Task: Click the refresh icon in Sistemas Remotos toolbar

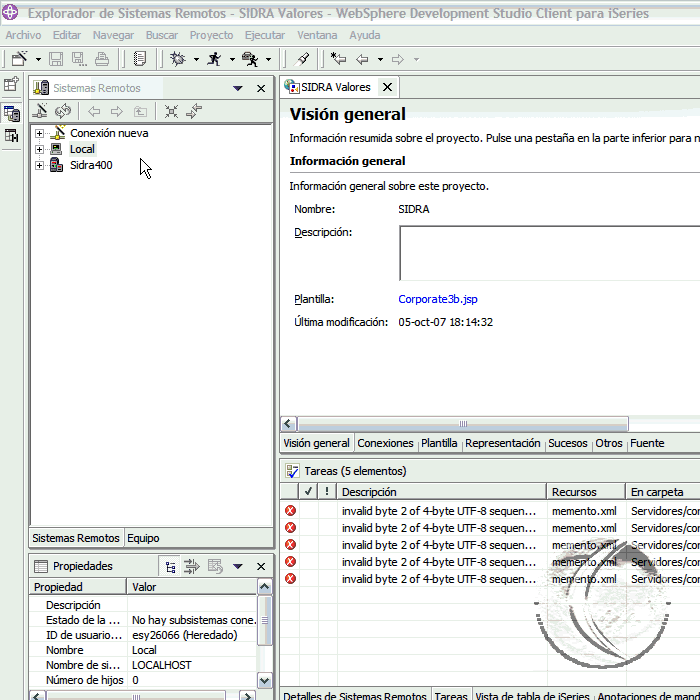Action: (x=63, y=111)
